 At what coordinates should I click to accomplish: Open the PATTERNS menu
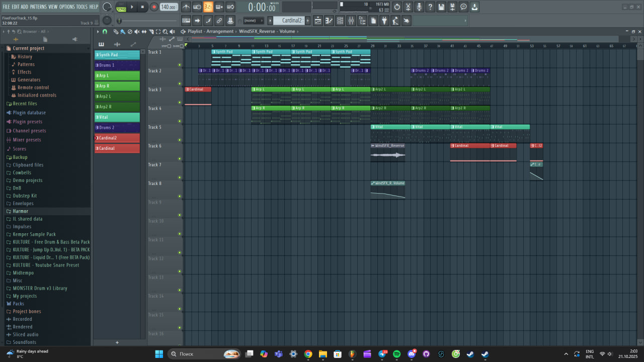pyautogui.click(x=38, y=7)
